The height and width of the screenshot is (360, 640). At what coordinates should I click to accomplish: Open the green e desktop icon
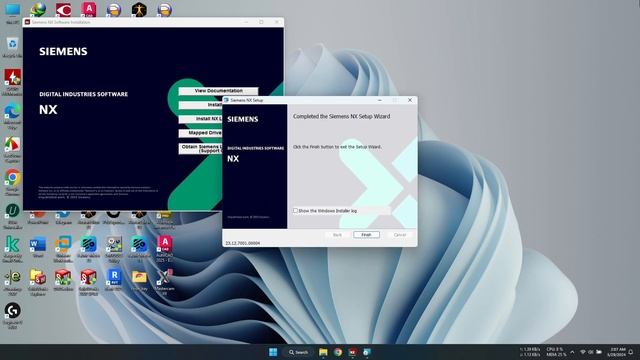tap(12, 281)
